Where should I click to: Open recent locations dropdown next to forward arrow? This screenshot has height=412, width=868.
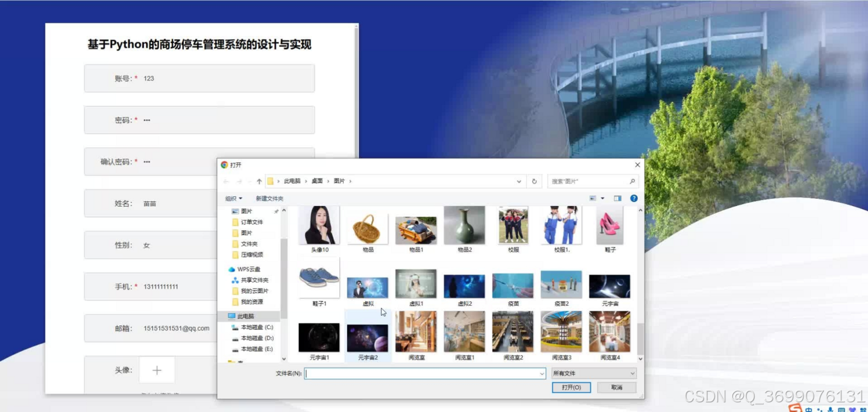coord(250,181)
